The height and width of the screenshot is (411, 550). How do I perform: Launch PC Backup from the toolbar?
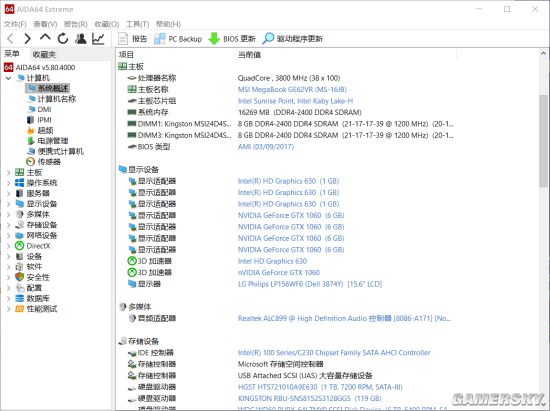click(x=178, y=39)
